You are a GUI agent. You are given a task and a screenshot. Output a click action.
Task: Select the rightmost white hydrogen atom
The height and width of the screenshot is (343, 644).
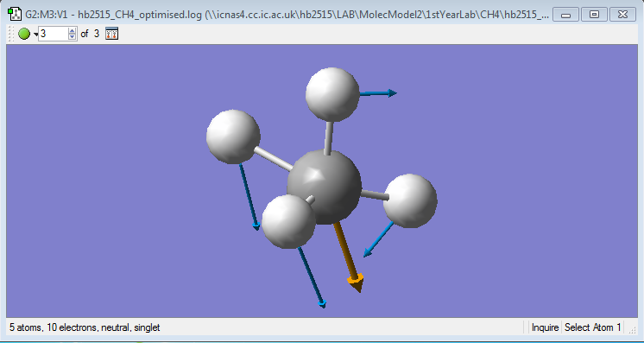(x=410, y=200)
